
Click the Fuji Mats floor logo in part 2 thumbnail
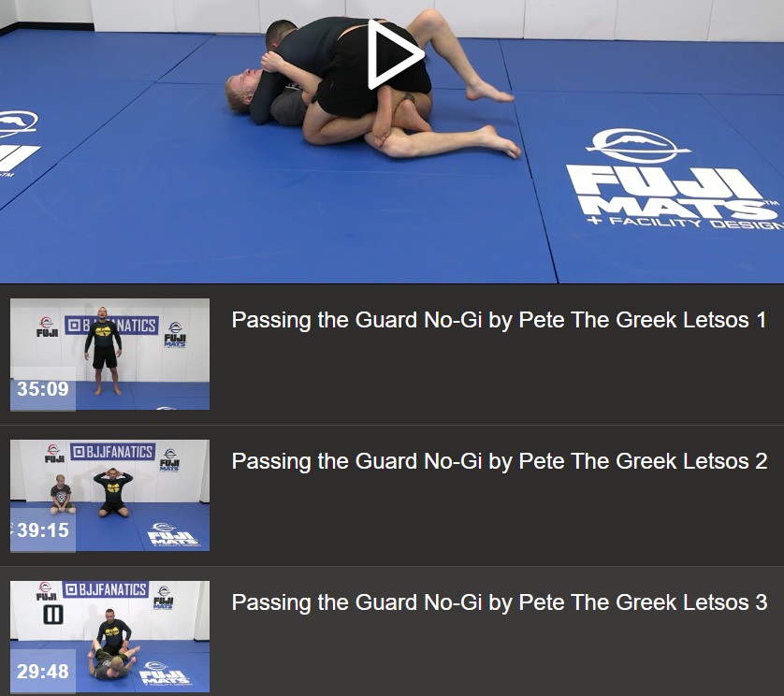pyautogui.click(x=173, y=535)
